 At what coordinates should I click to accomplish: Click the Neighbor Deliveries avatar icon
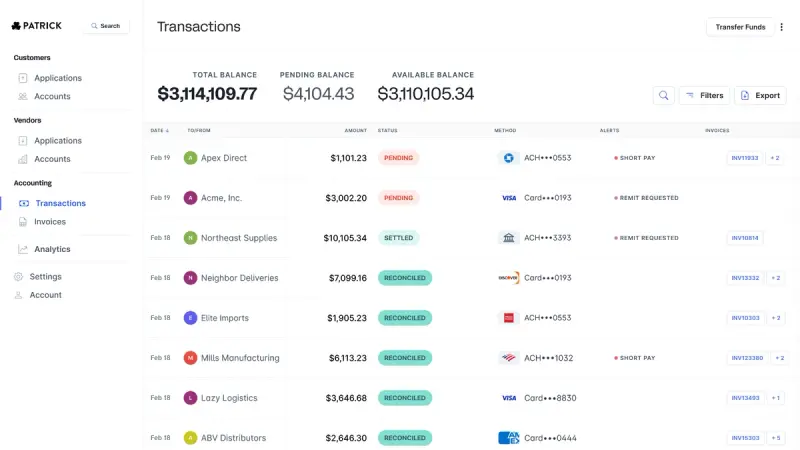pyautogui.click(x=190, y=278)
